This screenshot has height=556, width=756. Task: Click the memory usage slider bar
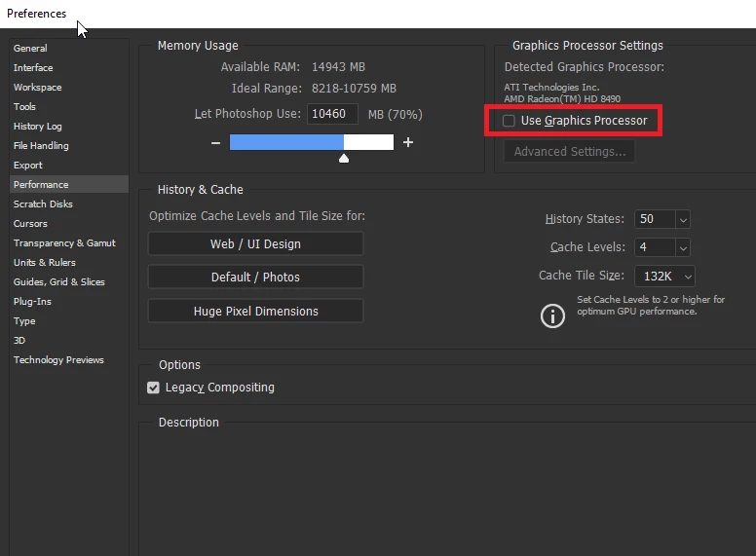click(x=312, y=142)
